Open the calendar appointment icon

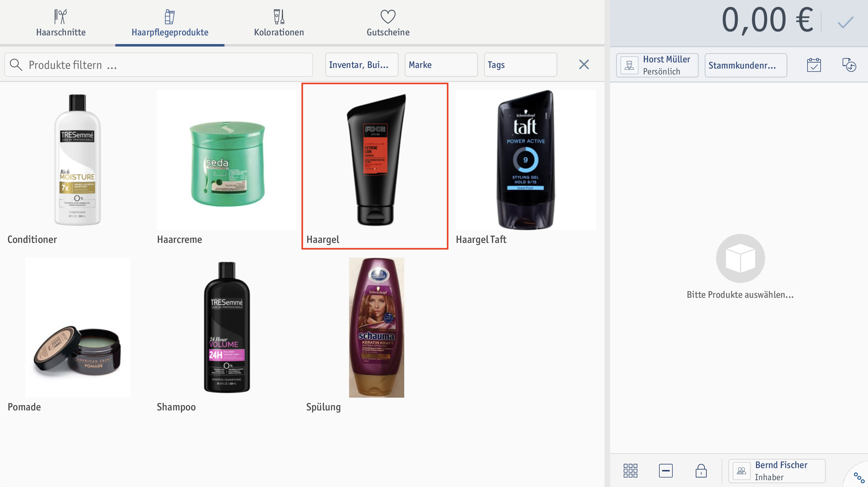(x=814, y=65)
